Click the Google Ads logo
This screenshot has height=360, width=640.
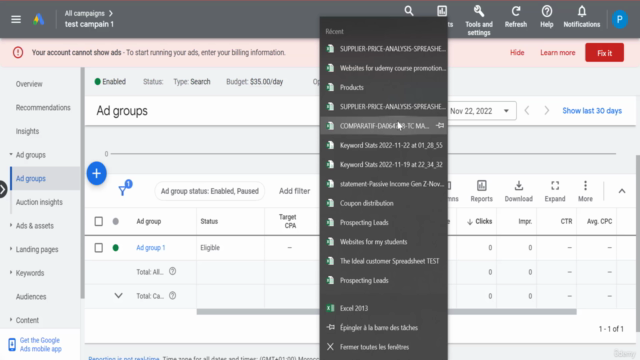pos(39,19)
